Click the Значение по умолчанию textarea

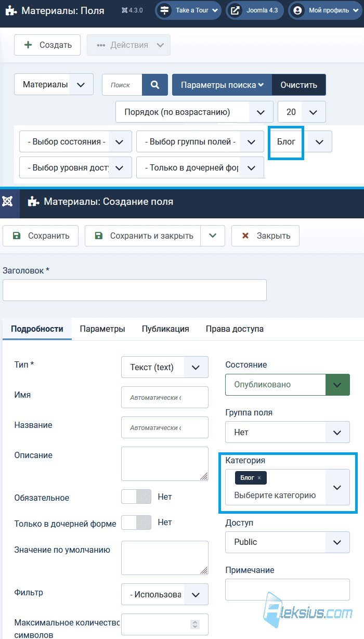point(165,558)
